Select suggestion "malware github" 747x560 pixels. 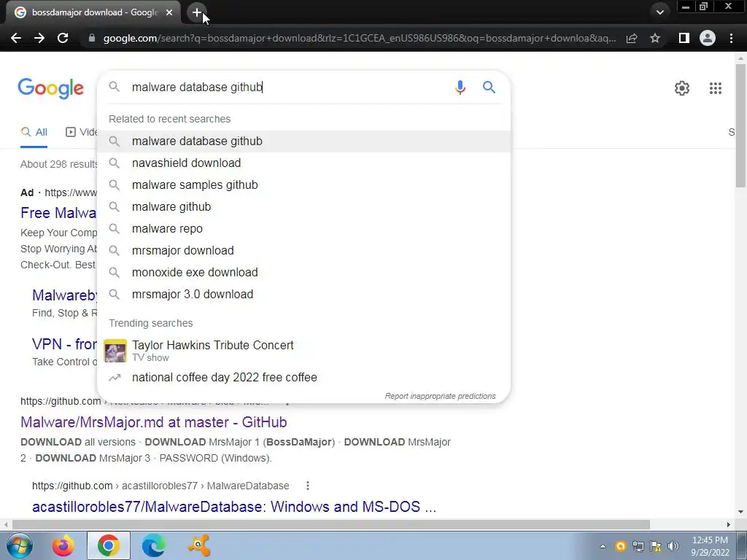tap(303, 207)
